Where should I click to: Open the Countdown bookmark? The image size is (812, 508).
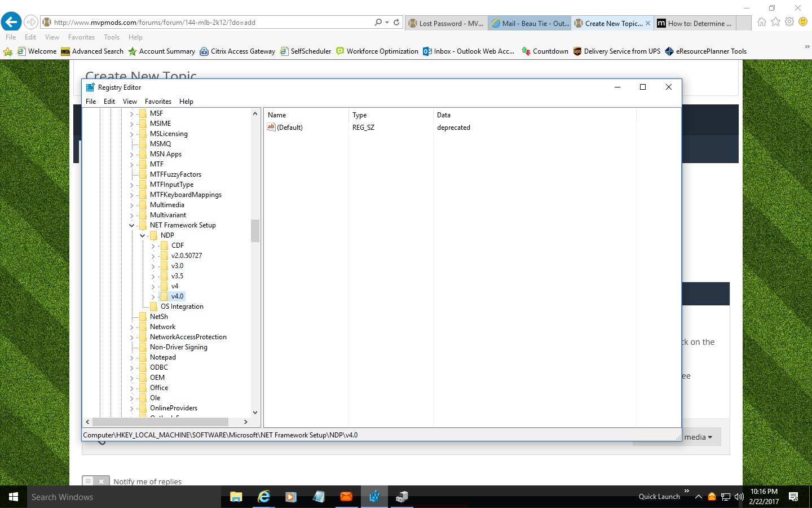(545, 51)
